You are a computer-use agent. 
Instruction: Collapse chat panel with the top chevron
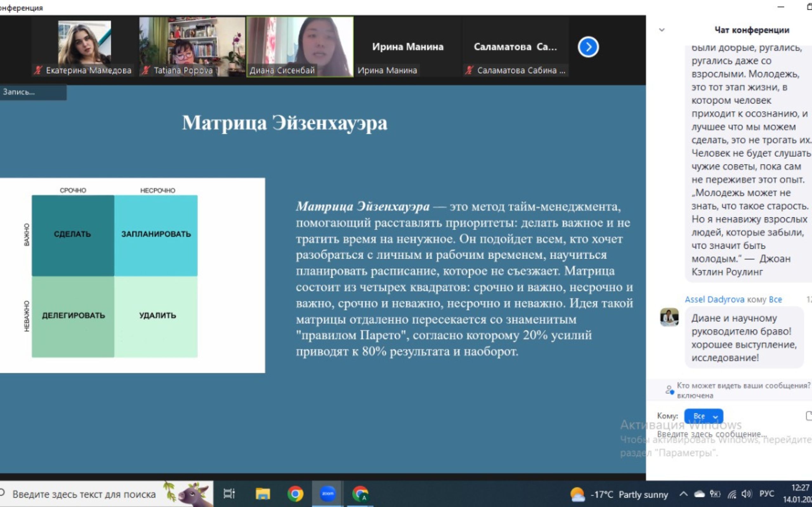pos(662,30)
